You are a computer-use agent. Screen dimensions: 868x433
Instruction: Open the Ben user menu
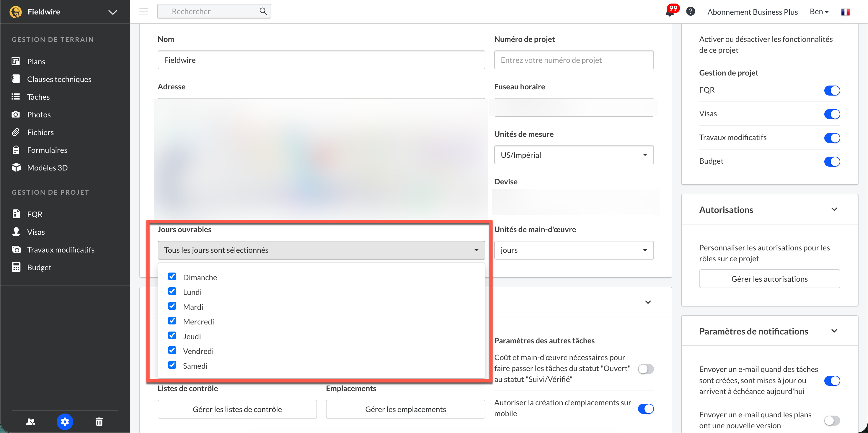click(819, 12)
